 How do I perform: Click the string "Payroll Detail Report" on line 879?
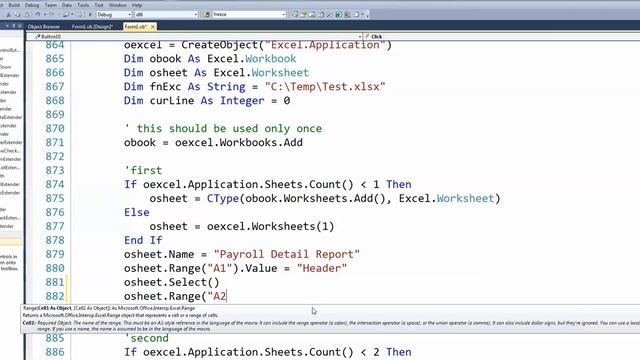click(x=287, y=254)
